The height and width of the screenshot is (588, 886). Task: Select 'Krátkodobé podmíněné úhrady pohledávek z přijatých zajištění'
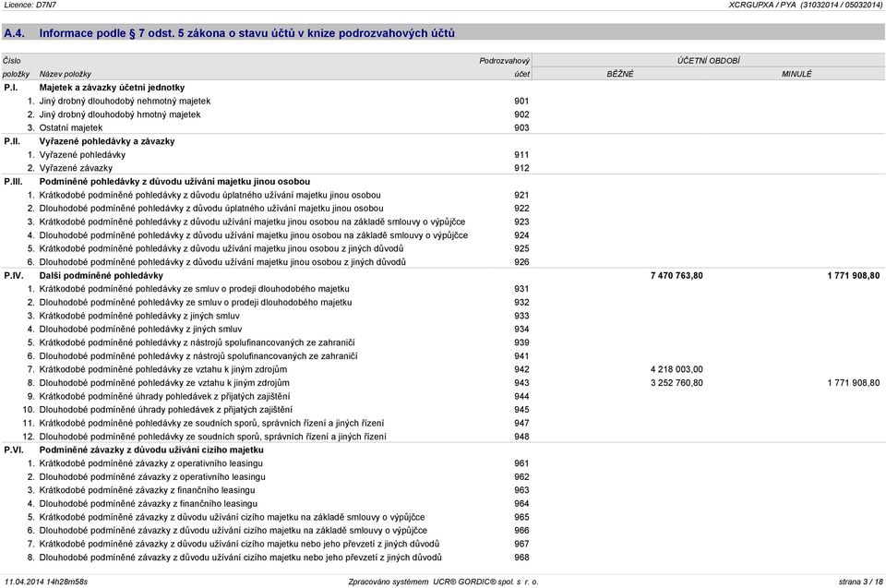click(165, 397)
